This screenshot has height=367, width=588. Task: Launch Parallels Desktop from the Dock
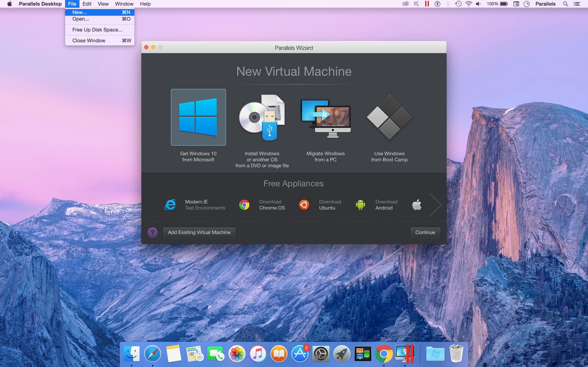(x=405, y=353)
